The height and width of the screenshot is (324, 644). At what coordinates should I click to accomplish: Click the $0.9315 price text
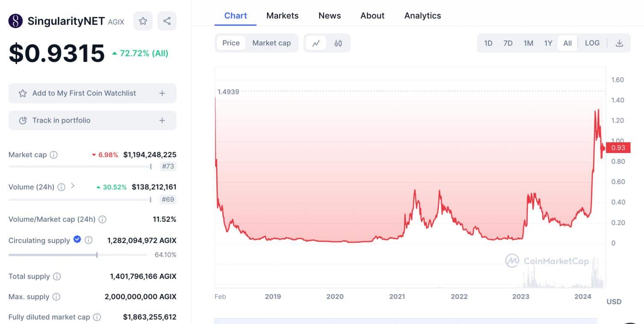(57, 53)
